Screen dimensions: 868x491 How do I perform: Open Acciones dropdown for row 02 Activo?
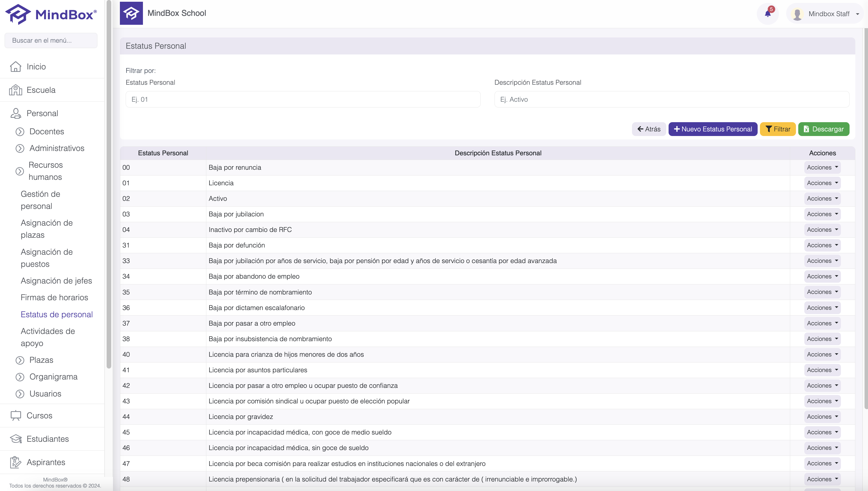click(x=822, y=199)
